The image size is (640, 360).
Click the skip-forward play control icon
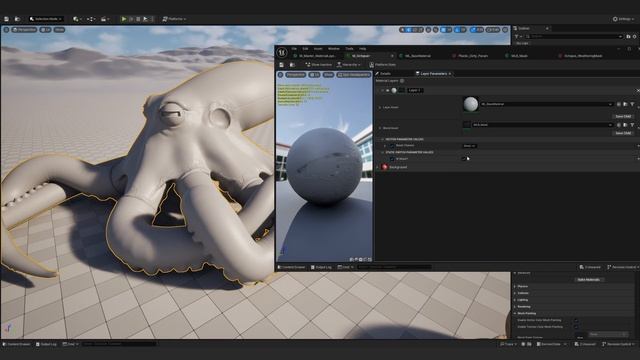point(145,19)
